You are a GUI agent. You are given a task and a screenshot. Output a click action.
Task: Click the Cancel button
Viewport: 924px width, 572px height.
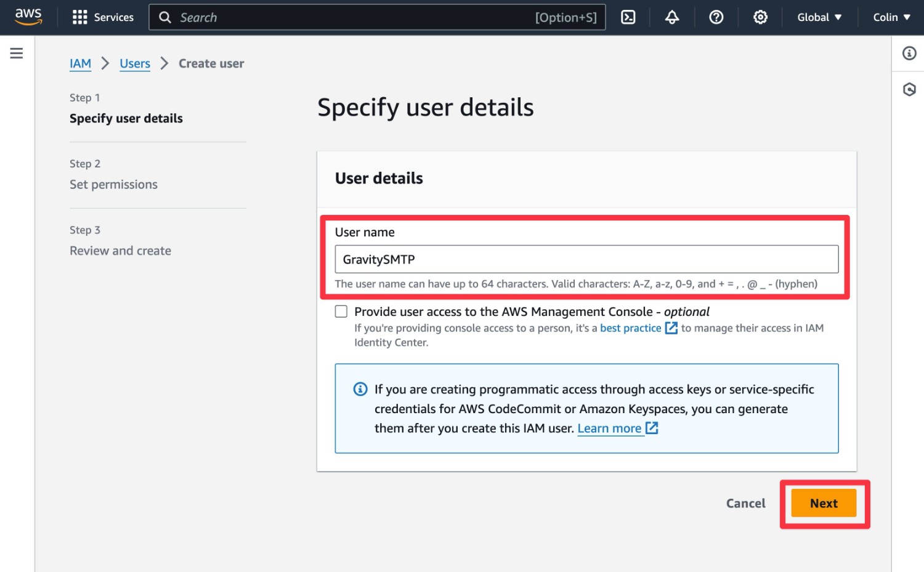(x=745, y=503)
